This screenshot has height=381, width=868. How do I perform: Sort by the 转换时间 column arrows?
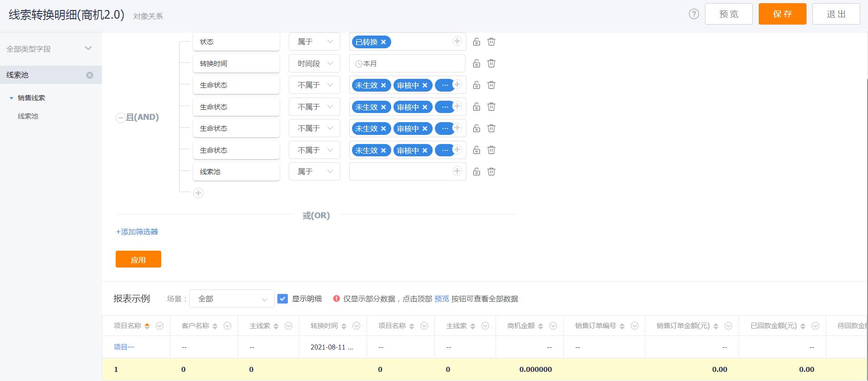344,326
